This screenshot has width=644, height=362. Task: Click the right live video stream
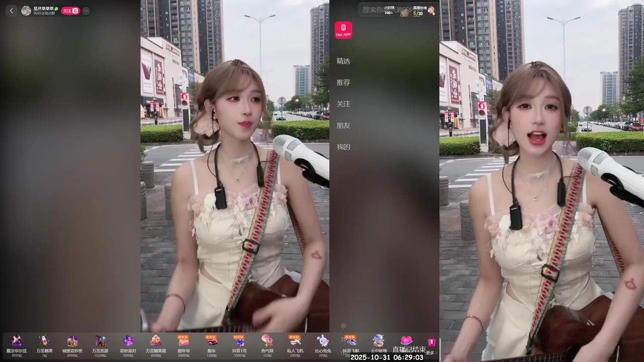pyautogui.click(x=541, y=181)
